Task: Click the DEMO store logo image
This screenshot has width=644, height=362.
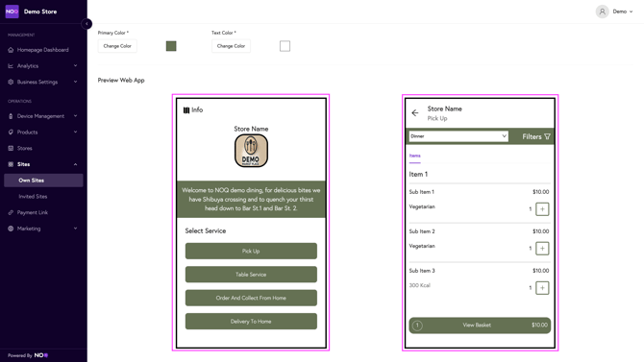Action: pos(251,151)
